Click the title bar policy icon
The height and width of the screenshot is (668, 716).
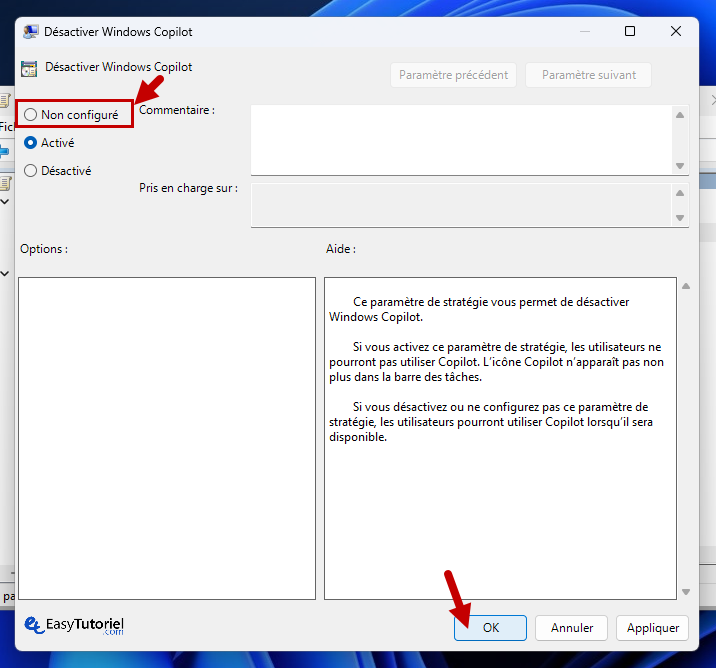[x=31, y=32]
